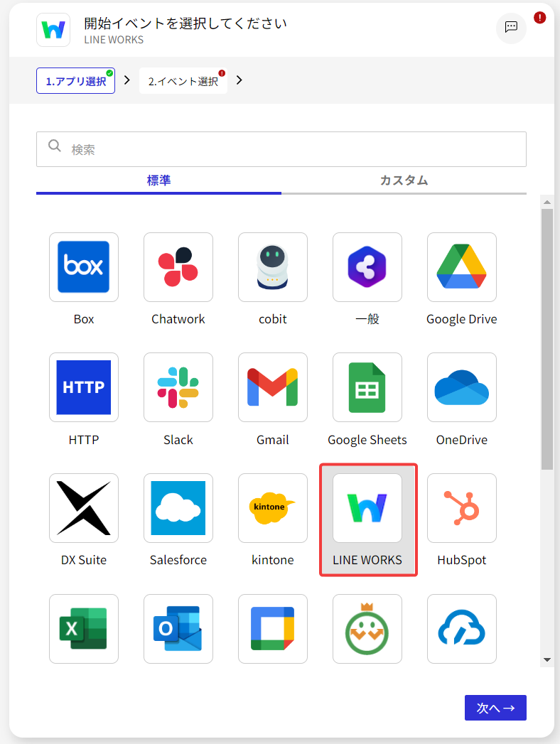Select the Google Sheets icon
Viewport: 560px width, 744px height.
coord(367,387)
